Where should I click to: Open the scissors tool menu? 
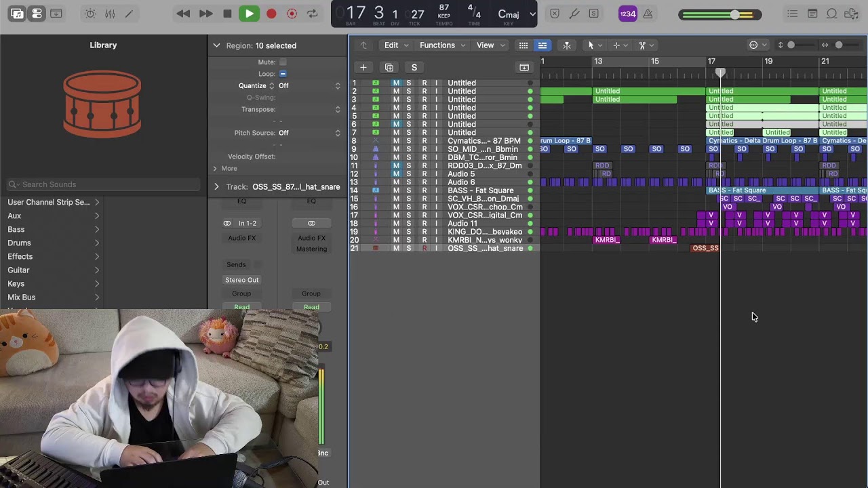tap(646, 45)
